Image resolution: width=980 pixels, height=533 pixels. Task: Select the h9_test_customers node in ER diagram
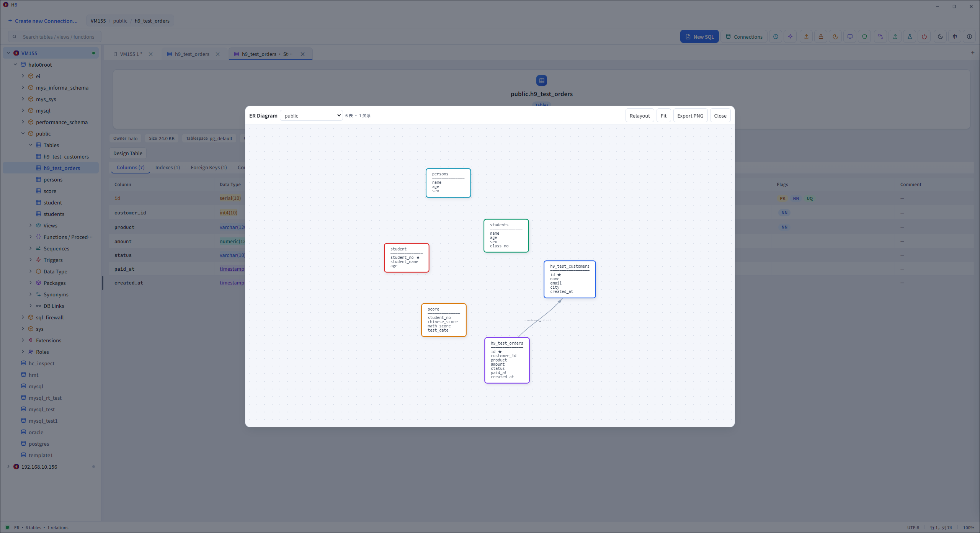point(570,279)
